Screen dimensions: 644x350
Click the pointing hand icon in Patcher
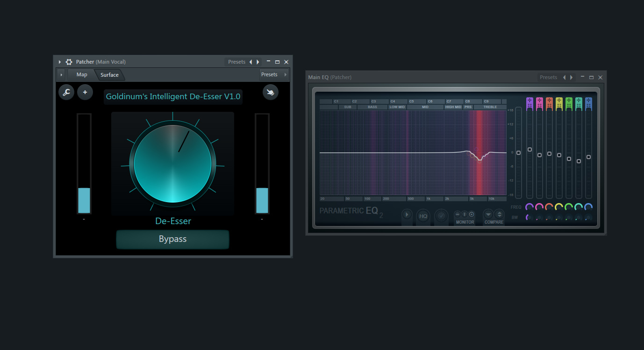[271, 92]
